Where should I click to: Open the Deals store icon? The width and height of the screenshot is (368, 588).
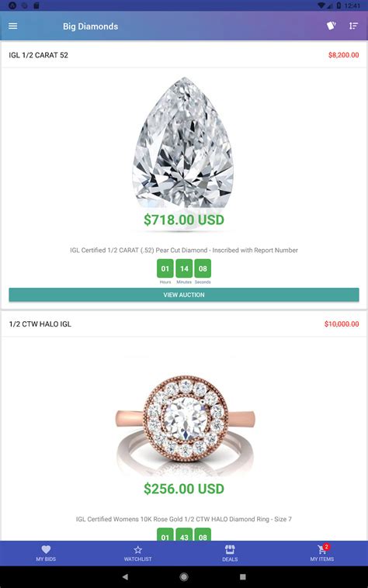click(x=230, y=549)
